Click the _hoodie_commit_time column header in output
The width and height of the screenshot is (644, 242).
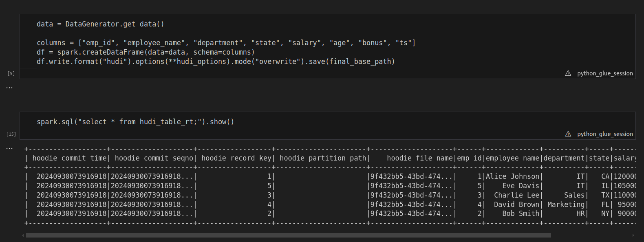pos(67,158)
